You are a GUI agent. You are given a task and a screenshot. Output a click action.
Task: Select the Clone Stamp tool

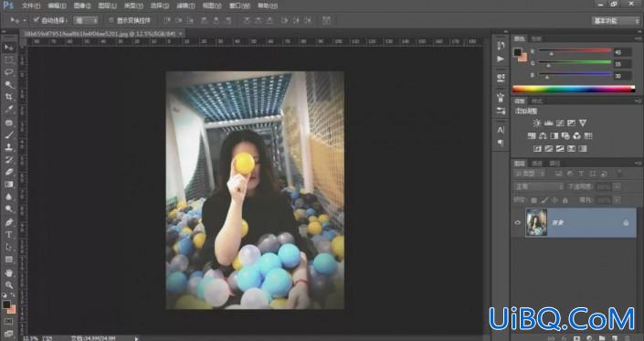click(8, 147)
